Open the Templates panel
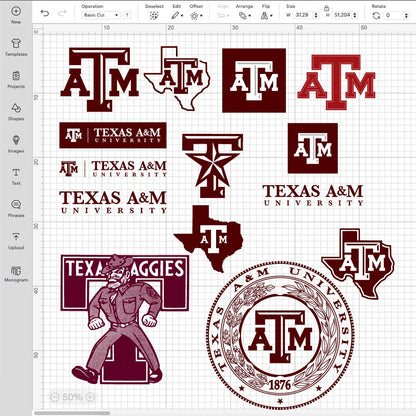The height and width of the screenshot is (416, 416). (x=16, y=47)
